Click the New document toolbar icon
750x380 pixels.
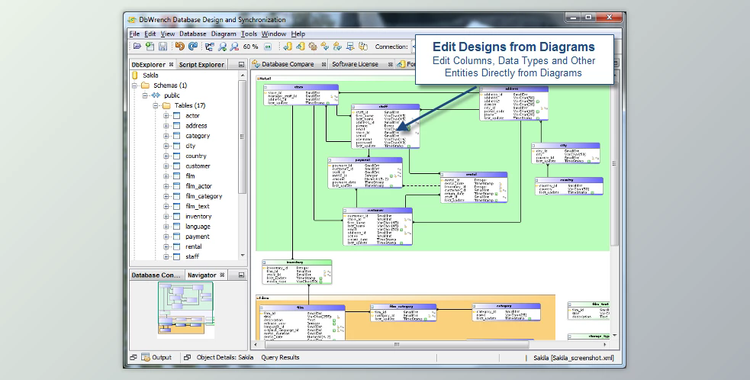pos(150,46)
